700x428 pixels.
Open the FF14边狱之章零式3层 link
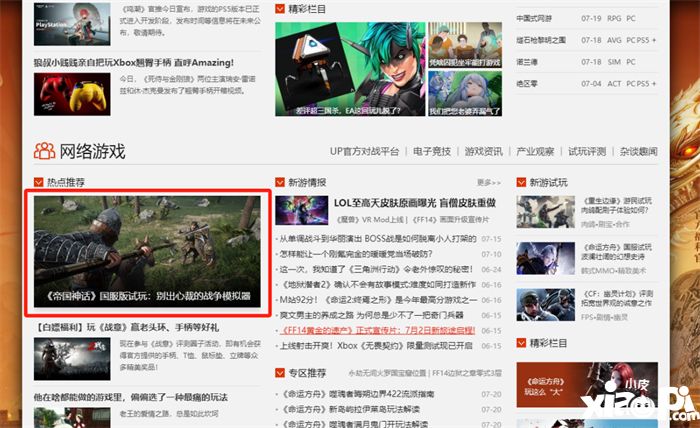[467, 373]
